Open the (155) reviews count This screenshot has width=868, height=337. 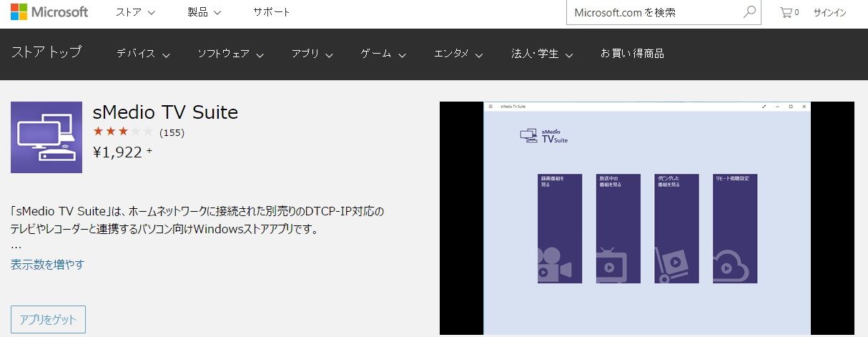coord(172,132)
